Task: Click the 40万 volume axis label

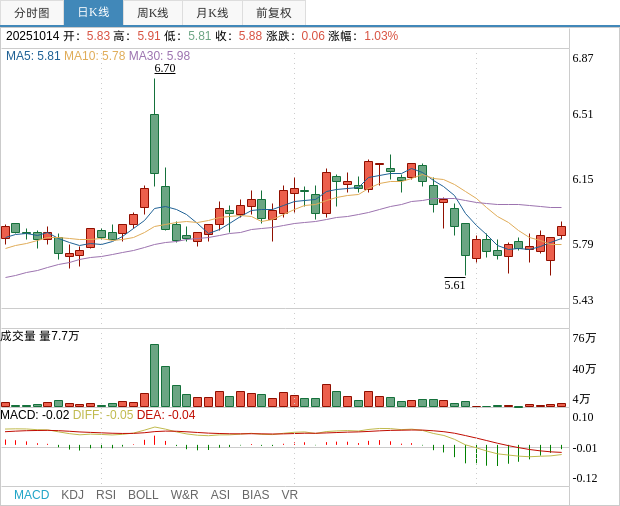Action: pyautogui.click(x=584, y=369)
